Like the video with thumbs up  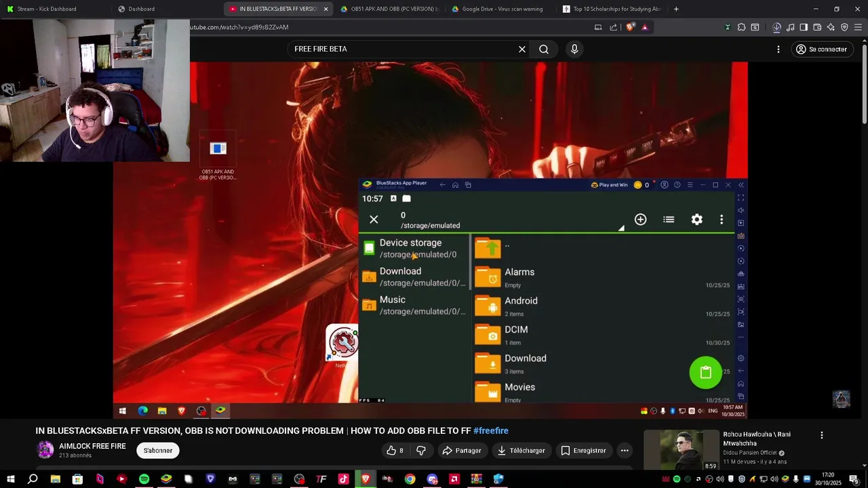pos(395,450)
